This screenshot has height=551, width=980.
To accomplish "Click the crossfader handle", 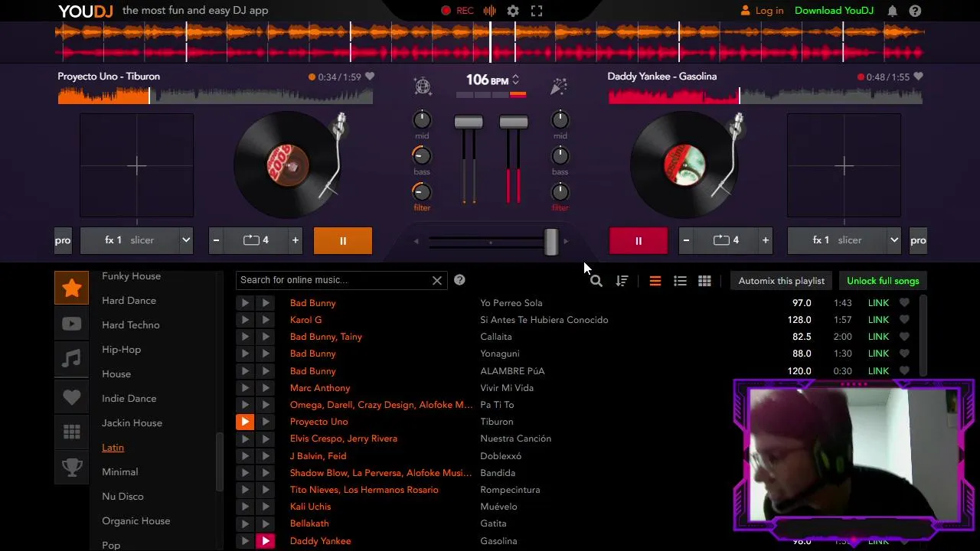I will [x=551, y=241].
